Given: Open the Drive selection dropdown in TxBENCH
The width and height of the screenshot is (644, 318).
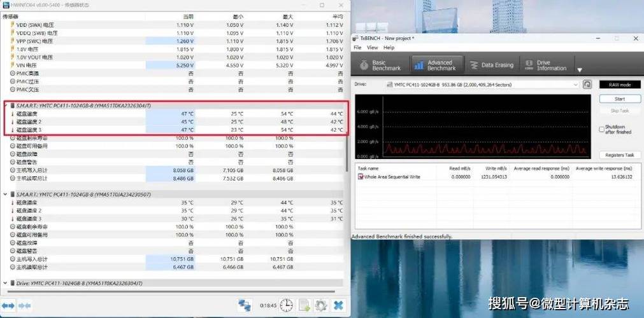Looking at the screenshot, I should click(483, 85).
